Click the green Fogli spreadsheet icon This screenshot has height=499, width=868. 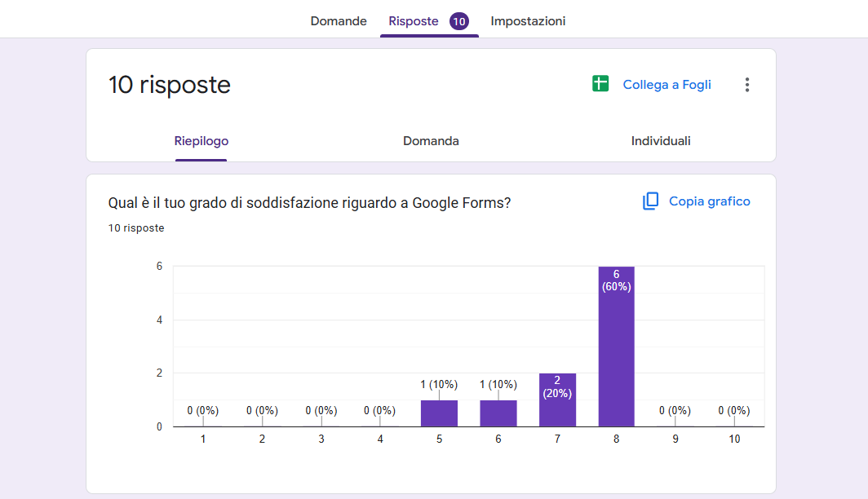point(601,83)
